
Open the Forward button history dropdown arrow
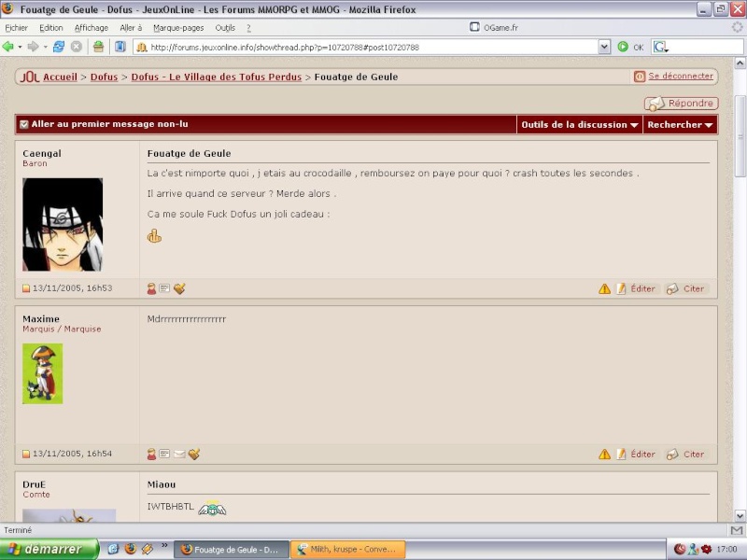tap(45, 48)
